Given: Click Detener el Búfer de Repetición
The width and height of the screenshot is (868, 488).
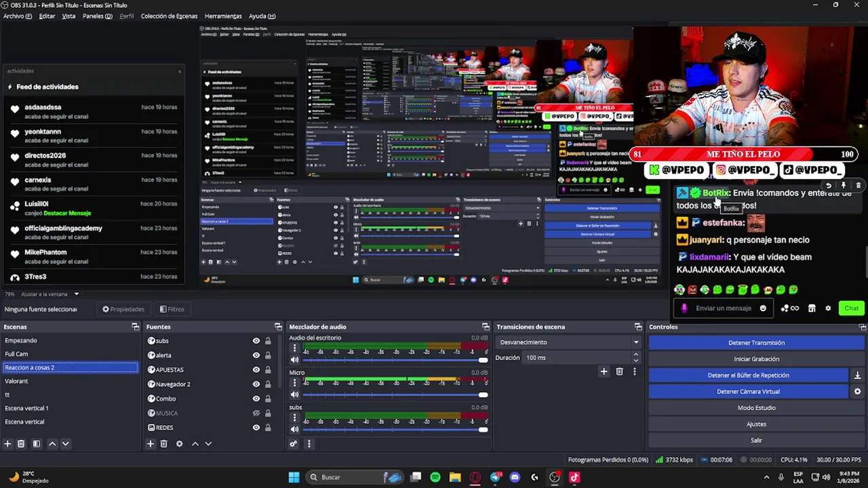Looking at the screenshot, I should [x=748, y=375].
